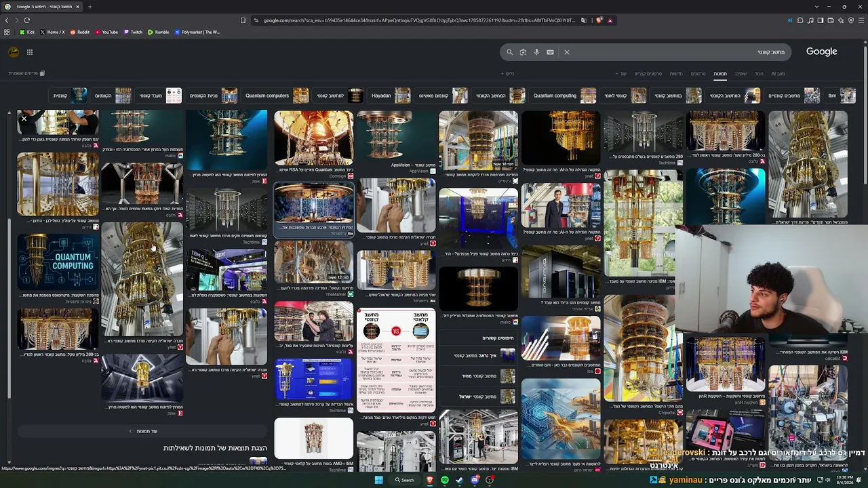Open the Rumble bookmark
This screenshot has width=868, height=488.
(159, 32)
